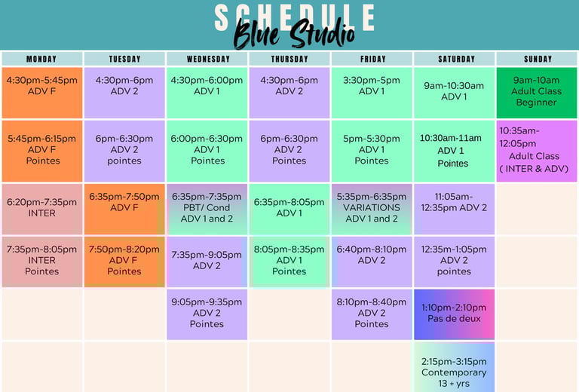Select the Monday column header
The width and height of the screenshot is (579, 392).
pyautogui.click(x=42, y=59)
